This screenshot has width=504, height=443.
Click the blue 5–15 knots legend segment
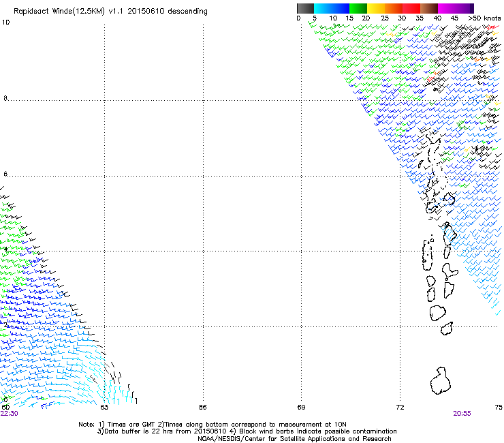332,8
